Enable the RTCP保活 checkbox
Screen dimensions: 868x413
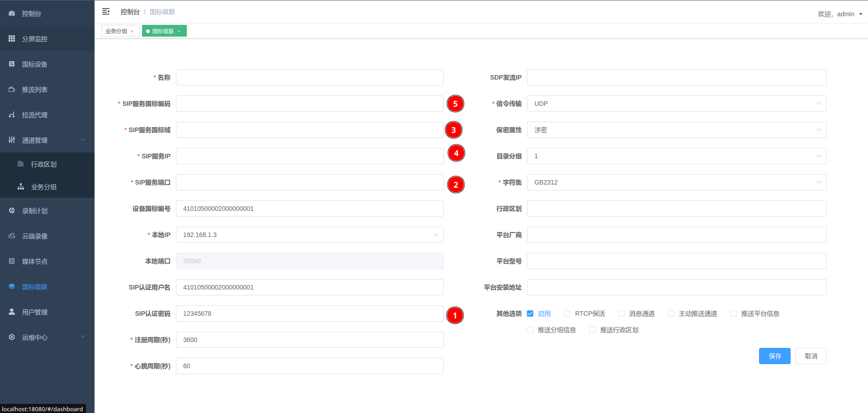(x=567, y=313)
